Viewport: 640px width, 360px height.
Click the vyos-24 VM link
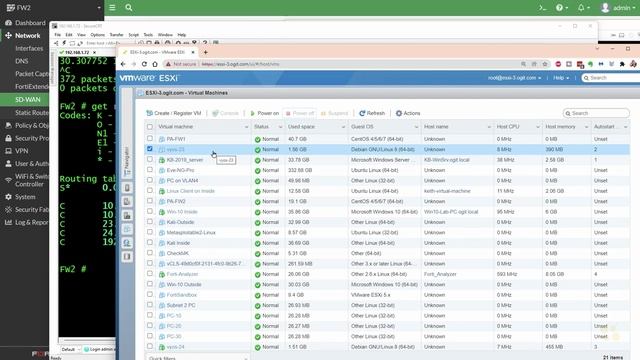176,347
